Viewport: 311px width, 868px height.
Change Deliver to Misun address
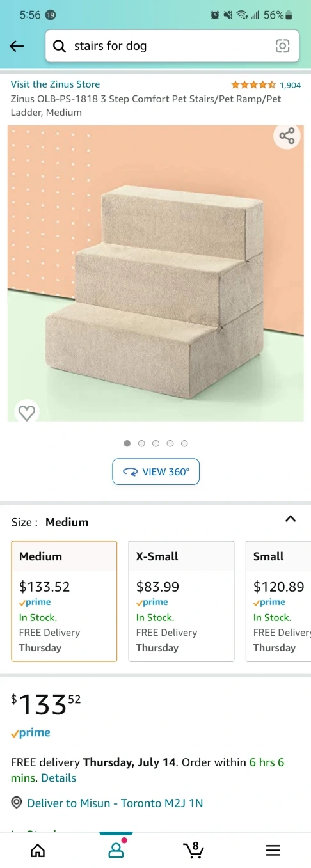pos(115,803)
